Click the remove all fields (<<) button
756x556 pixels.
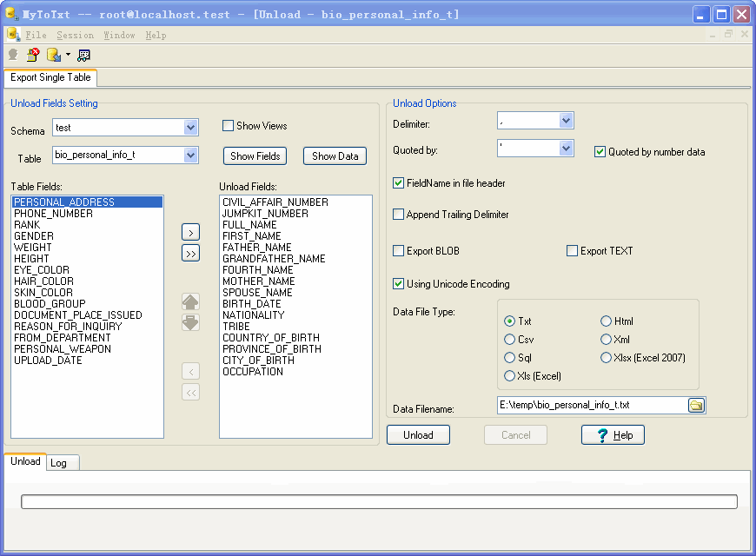click(191, 392)
